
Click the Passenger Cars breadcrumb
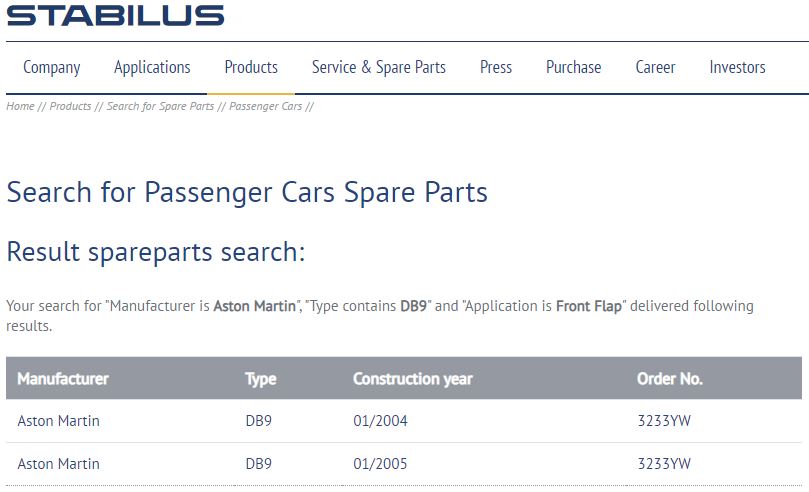pyautogui.click(x=265, y=106)
